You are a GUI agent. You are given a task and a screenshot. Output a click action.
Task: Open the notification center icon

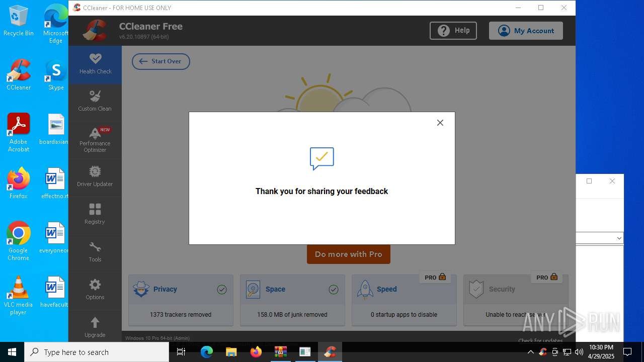(627, 352)
